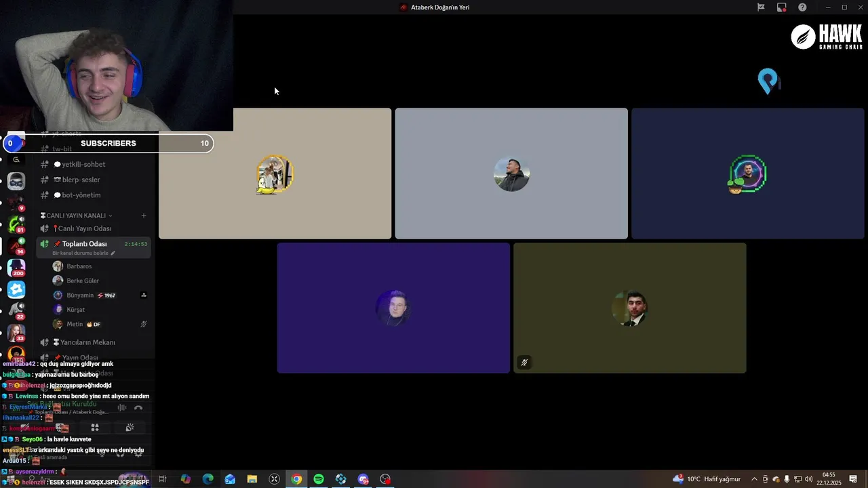
Task: Collapse the CANLI YAYIN KANALI category
Action: pyautogui.click(x=77, y=216)
